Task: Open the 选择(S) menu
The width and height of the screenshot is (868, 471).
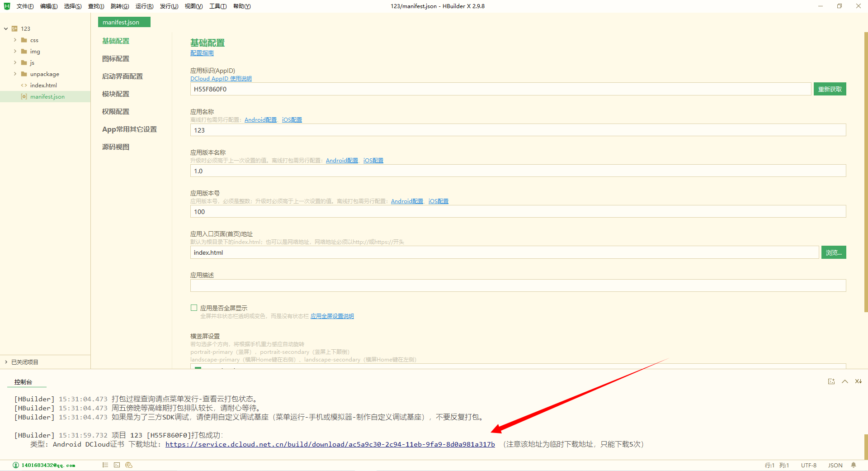Action: click(x=73, y=6)
